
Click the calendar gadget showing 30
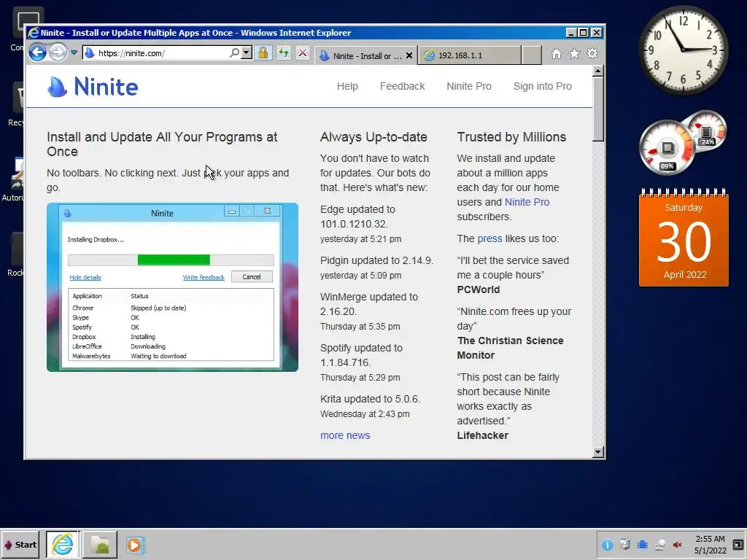(x=684, y=237)
